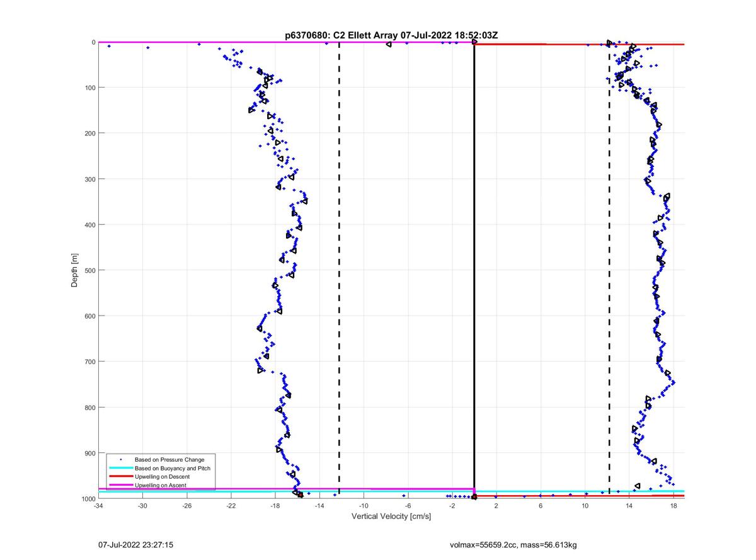Click x-axis tick label '-22'

231,506
